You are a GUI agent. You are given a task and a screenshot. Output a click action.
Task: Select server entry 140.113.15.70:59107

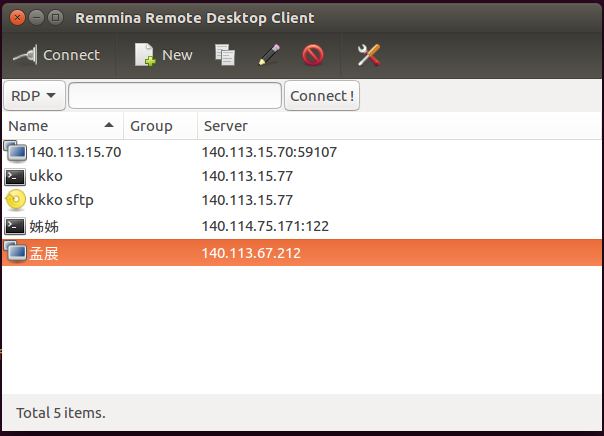click(269, 152)
